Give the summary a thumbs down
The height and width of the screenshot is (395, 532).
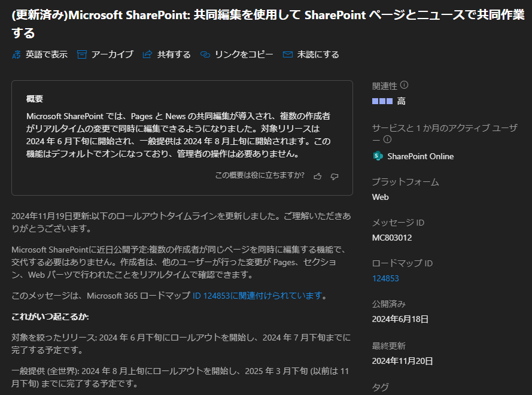pyautogui.click(x=335, y=177)
